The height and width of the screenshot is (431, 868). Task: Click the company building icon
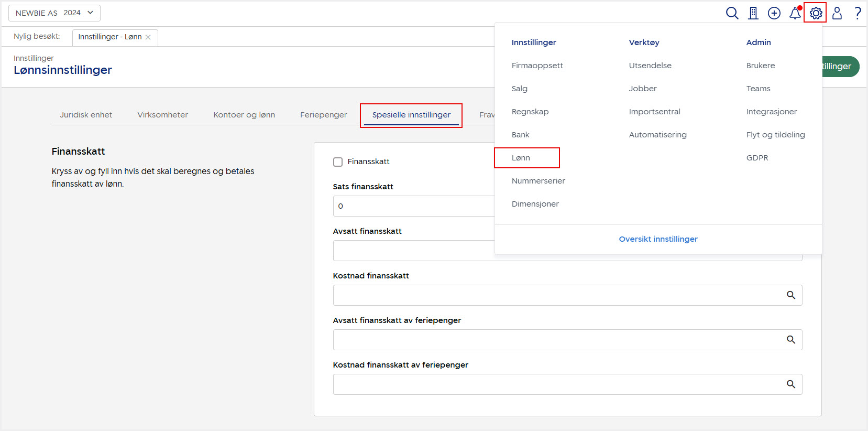[x=753, y=13]
